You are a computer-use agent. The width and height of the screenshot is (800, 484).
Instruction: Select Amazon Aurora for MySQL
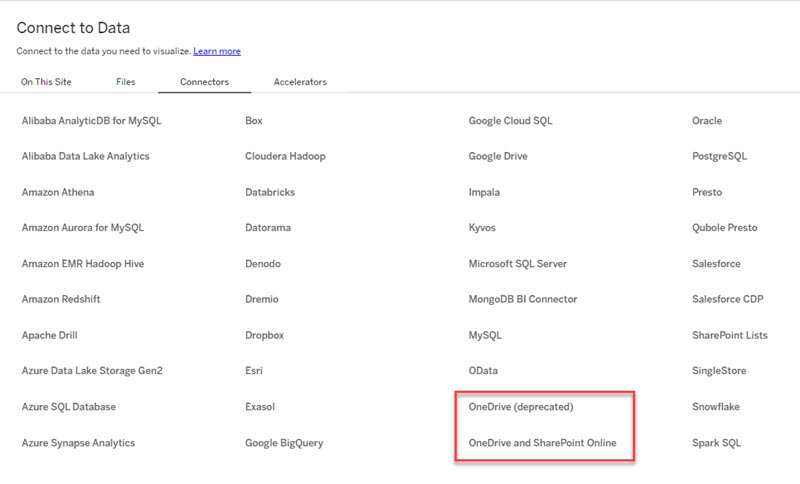[83, 227]
